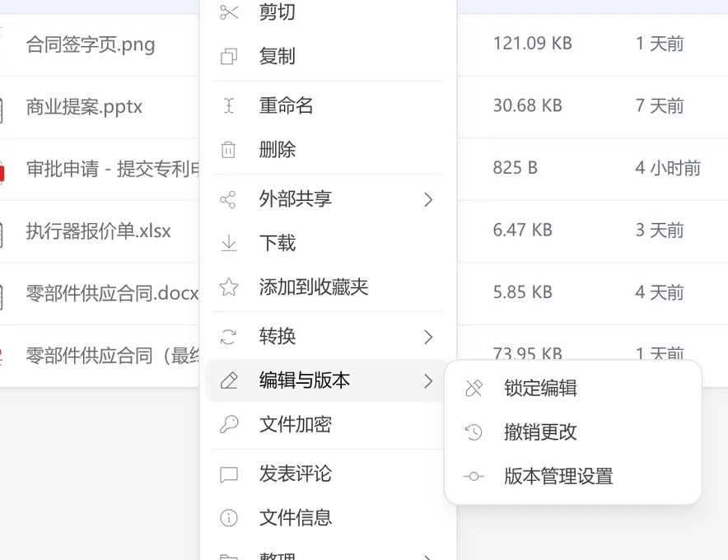Click the rename cursor icon beside 重命名
Viewport: 728px width, 560px height.
(x=229, y=106)
